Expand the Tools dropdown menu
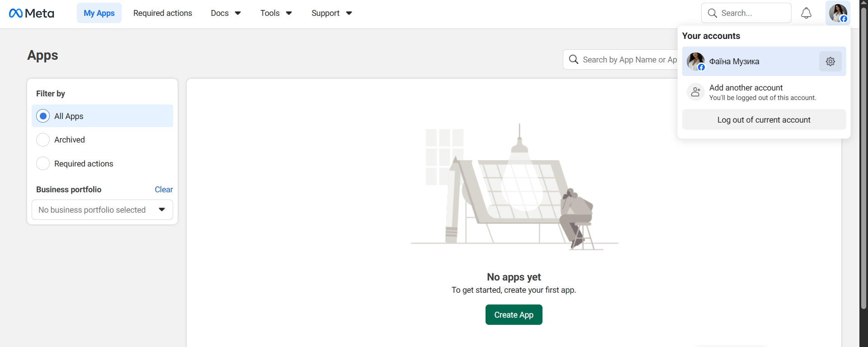This screenshot has width=868, height=347. [276, 13]
